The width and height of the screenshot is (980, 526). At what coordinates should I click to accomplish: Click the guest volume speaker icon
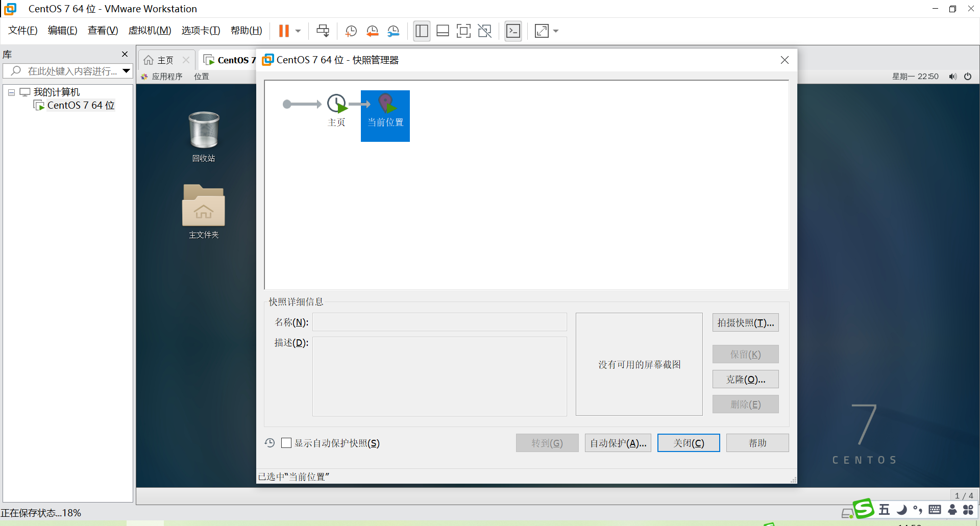pyautogui.click(x=952, y=77)
